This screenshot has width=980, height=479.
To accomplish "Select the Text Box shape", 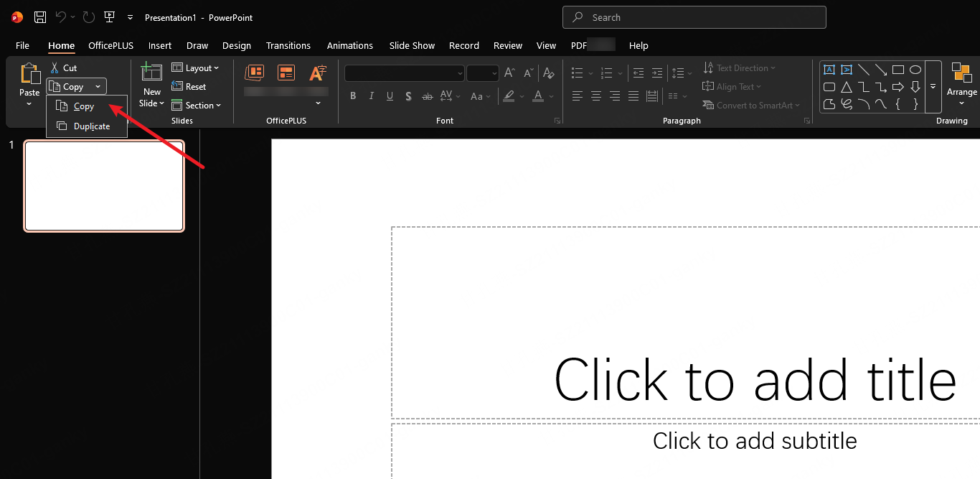I will (829, 70).
